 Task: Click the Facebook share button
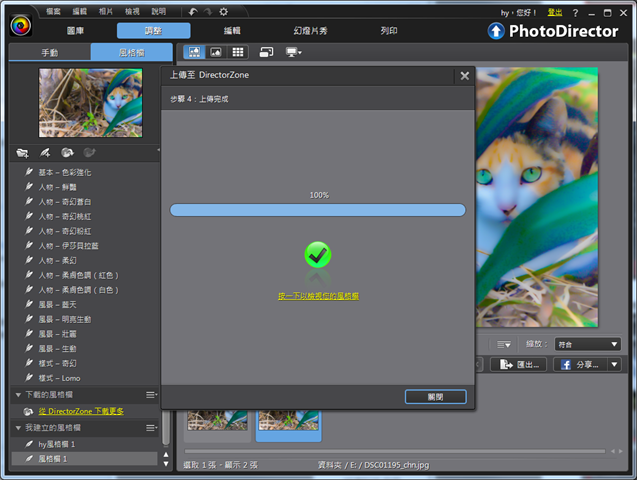[x=581, y=365]
